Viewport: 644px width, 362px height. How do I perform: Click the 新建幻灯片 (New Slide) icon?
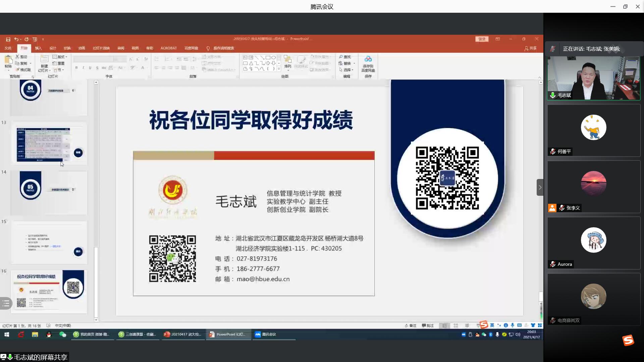click(x=44, y=59)
